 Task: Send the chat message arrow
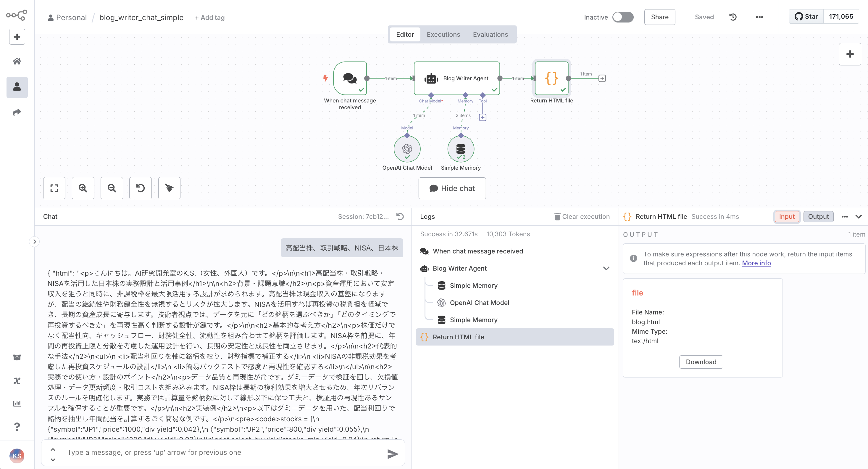[x=393, y=454]
